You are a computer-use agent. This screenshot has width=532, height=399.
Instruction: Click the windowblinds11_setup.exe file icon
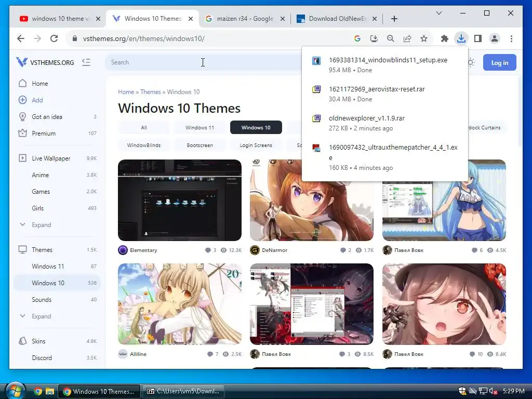pos(316,61)
